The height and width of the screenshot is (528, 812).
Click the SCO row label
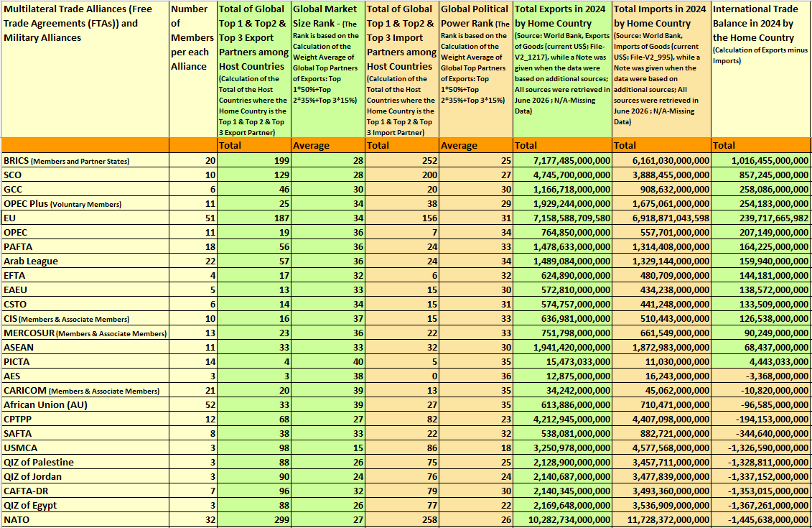(x=85, y=175)
